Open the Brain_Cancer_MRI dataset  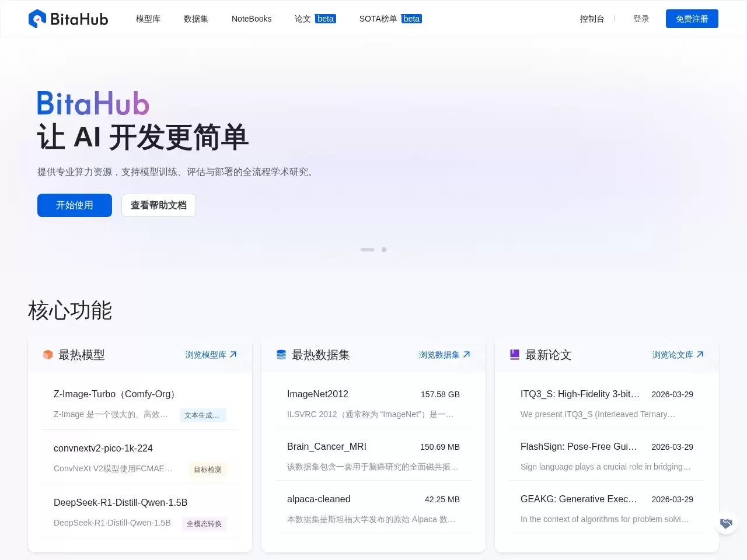tap(327, 447)
